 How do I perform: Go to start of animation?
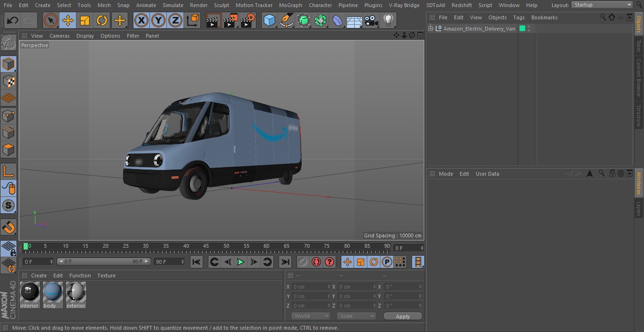(197, 262)
